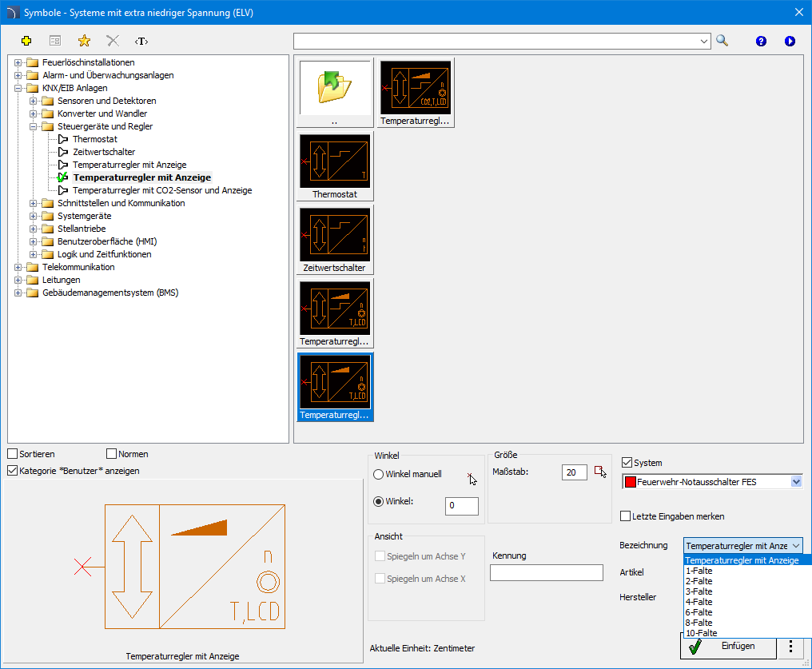
Task: Click the <T> text toolbar icon
Action: click(141, 41)
